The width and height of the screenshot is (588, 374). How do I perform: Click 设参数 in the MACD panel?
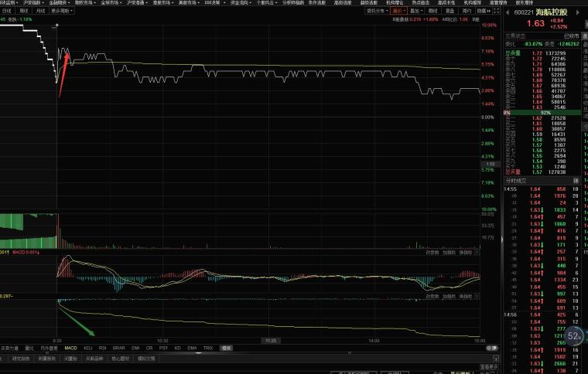pyautogui.click(x=432, y=253)
